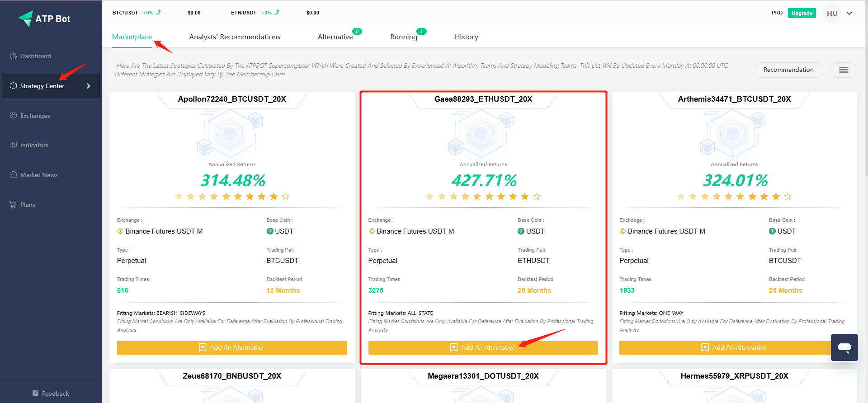Click the star rating under 324.01%
The width and height of the screenshot is (868, 403).
point(734,197)
